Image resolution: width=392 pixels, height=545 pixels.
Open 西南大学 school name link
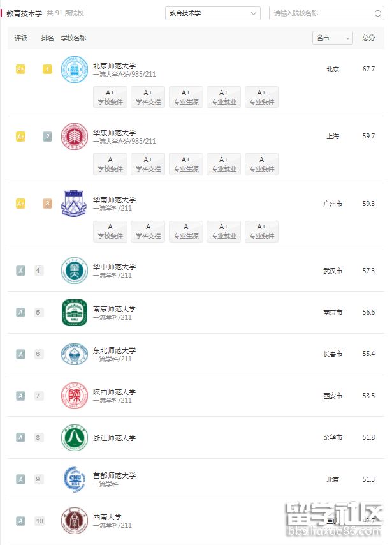coord(107,517)
